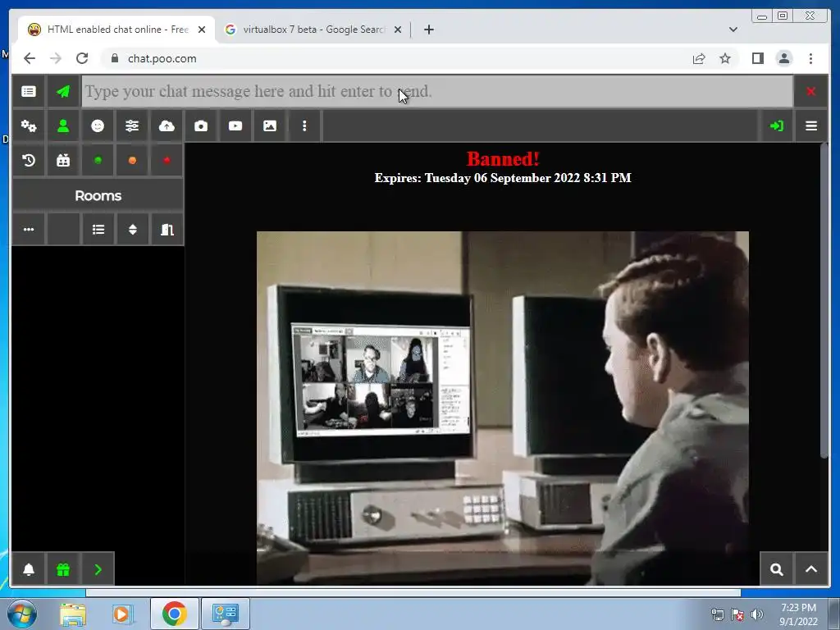Click the green login arrow icon
The height and width of the screenshot is (630, 840).
tap(776, 126)
